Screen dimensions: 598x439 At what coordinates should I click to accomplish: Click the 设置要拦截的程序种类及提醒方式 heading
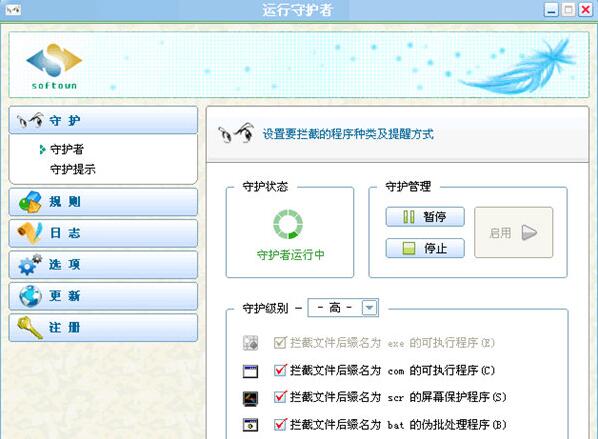click(x=348, y=134)
